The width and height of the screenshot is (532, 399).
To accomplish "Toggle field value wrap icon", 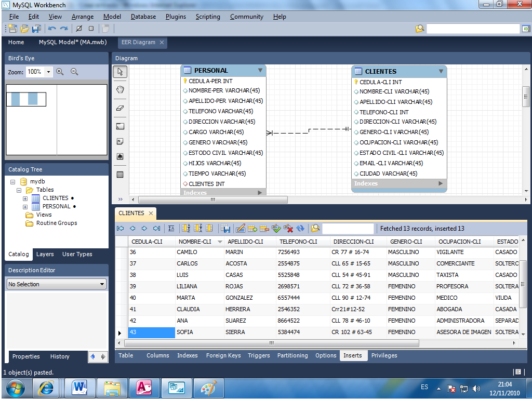I will tap(171, 229).
